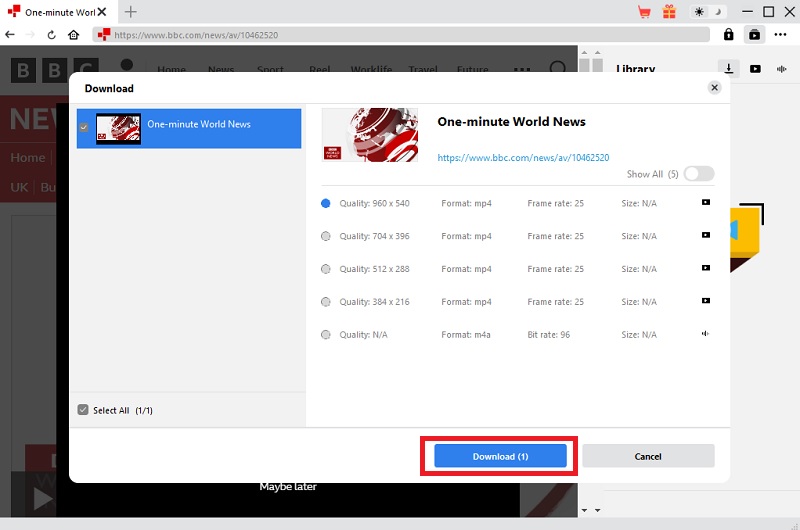The image size is (800, 530).
Task: Select the 960 x 540 quality option
Action: click(x=326, y=204)
